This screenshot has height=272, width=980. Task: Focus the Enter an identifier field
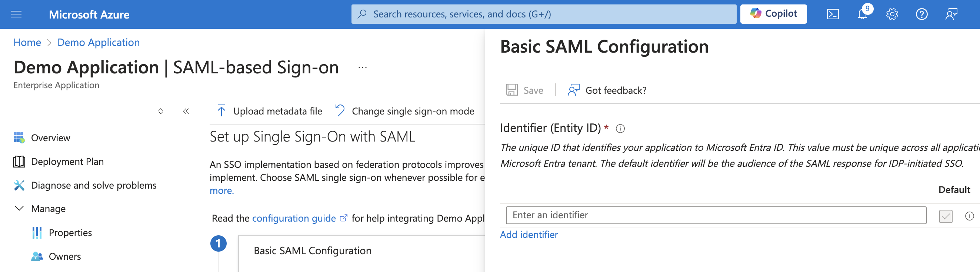[716, 215]
